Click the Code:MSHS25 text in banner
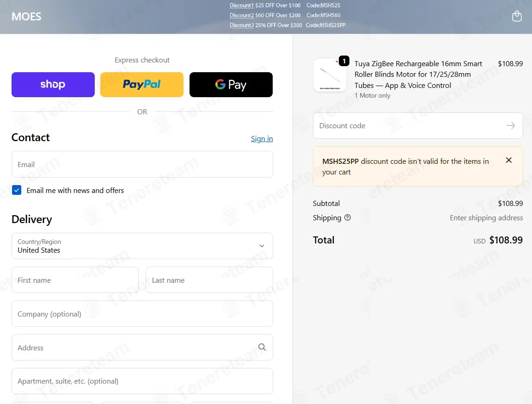The height and width of the screenshot is (404, 532). coord(324,6)
